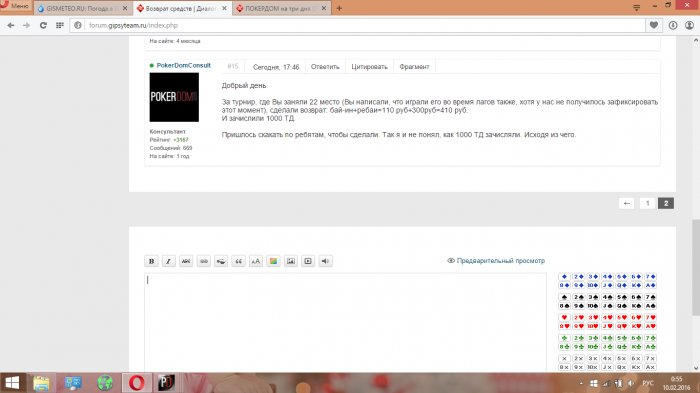Open the Opera Меню button
This screenshot has width=700, height=393.
click(x=16, y=6)
